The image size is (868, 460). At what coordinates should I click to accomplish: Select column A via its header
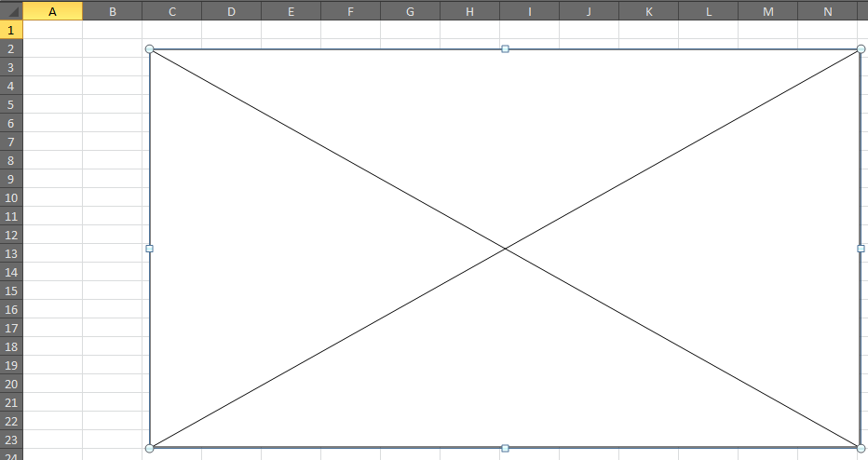pos(52,11)
